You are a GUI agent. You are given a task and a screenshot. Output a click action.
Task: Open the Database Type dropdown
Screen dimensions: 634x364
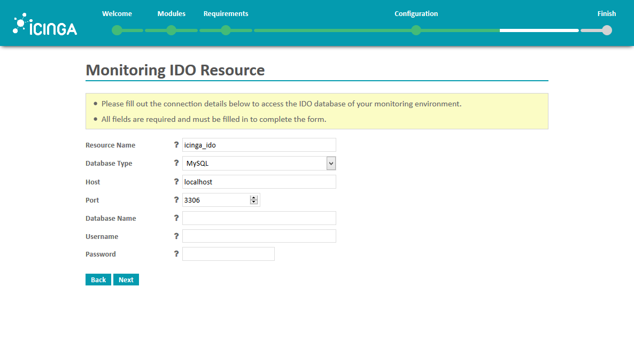click(259, 164)
